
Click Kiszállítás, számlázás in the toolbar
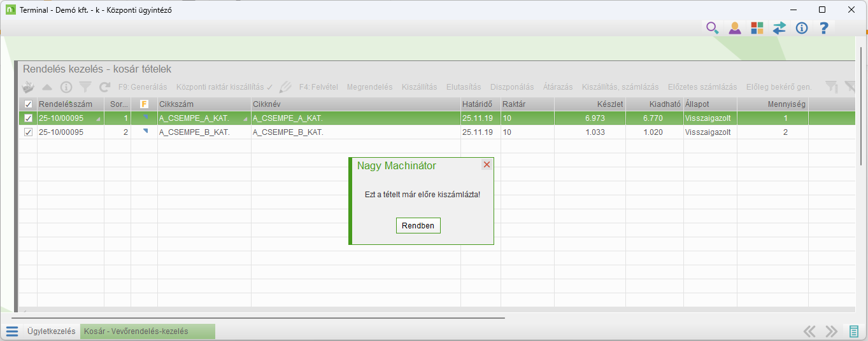pyautogui.click(x=620, y=87)
